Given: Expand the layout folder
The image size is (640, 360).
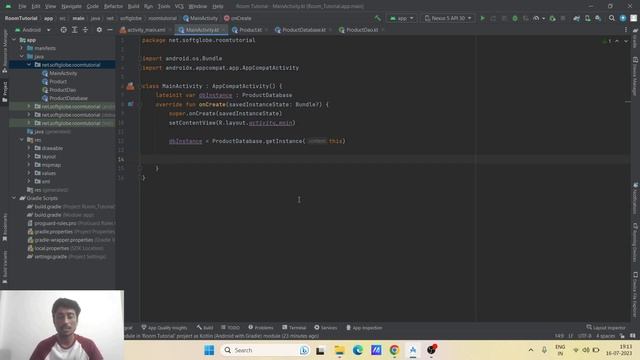Looking at the screenshot, I should click(29, 156).
